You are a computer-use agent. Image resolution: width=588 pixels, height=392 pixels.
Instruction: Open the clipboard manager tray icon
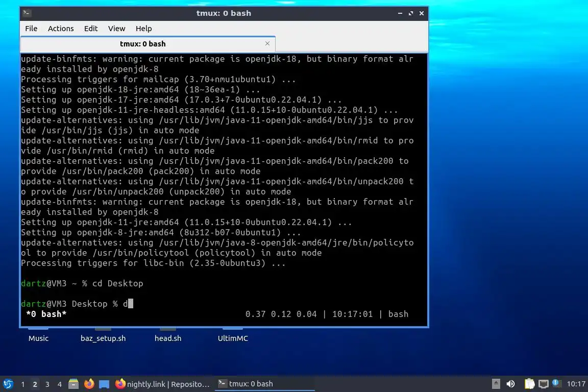pyautogui.click(x=529, y=384)
